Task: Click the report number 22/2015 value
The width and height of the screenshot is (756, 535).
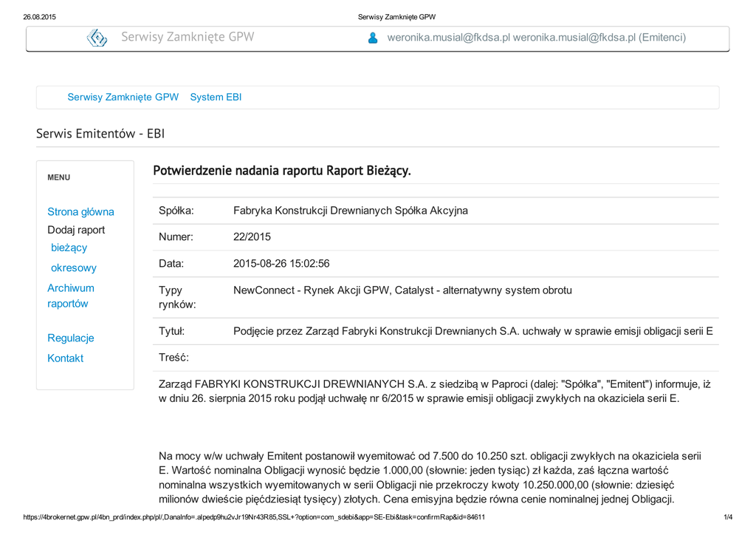Action: pos(252,237)
